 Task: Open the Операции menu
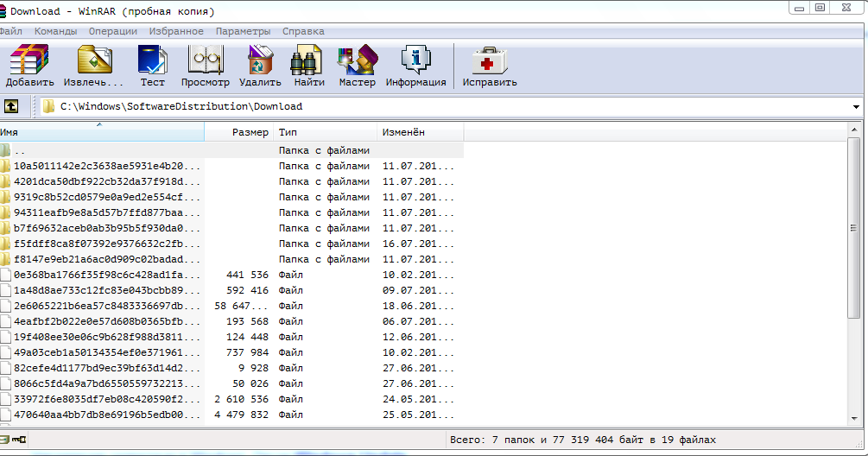113,31
